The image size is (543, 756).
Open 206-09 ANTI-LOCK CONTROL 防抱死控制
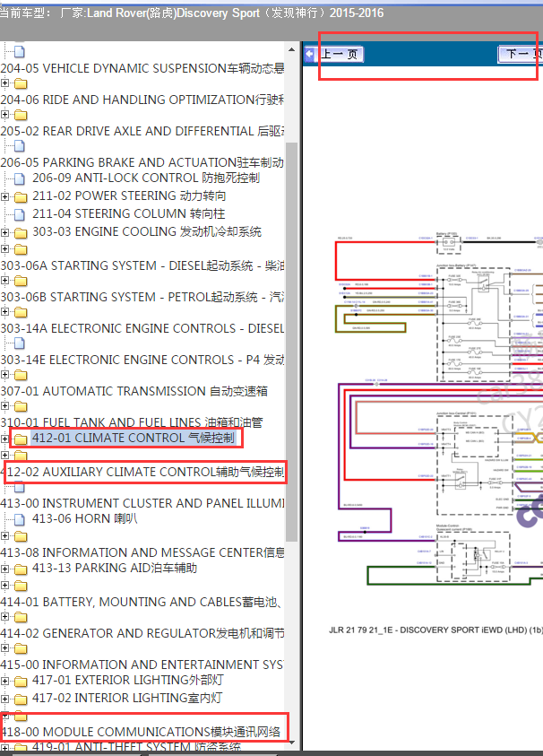(146, 178)
